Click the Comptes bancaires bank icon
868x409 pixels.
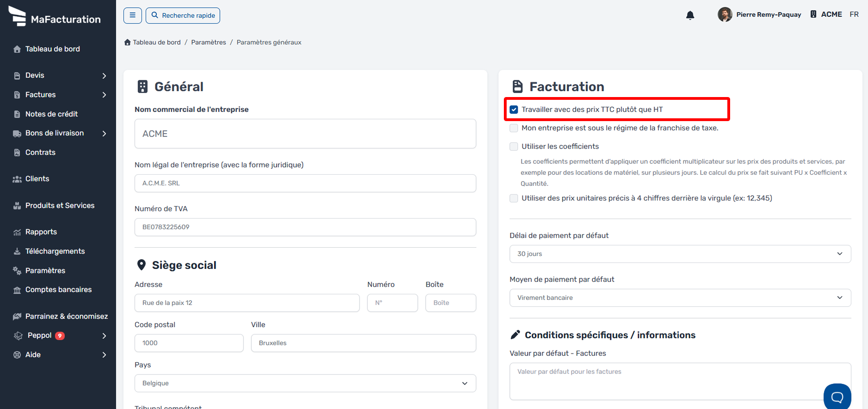tap(17, 290)
